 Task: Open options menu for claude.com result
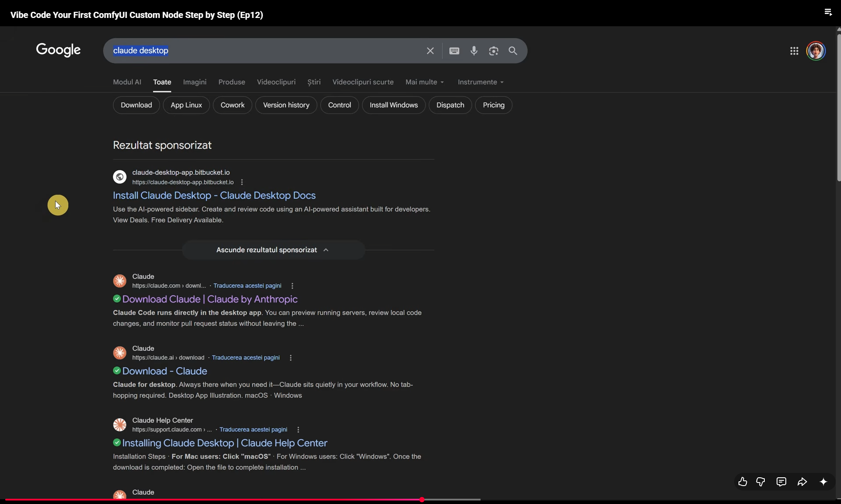pyautogui.click(x=292, y=285)
